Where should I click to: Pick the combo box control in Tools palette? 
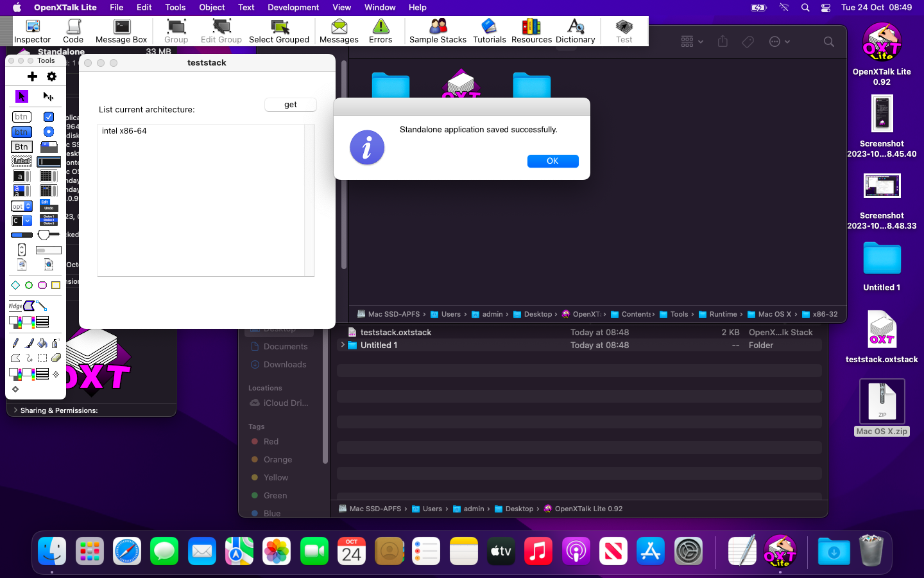pyautogui.click(x=22, y=221)
